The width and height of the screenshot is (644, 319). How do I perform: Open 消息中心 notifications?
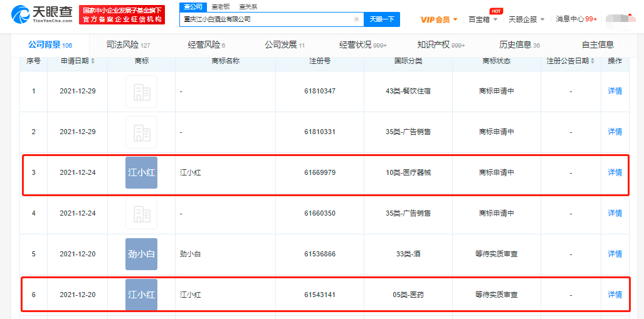(x=576, y=19)
